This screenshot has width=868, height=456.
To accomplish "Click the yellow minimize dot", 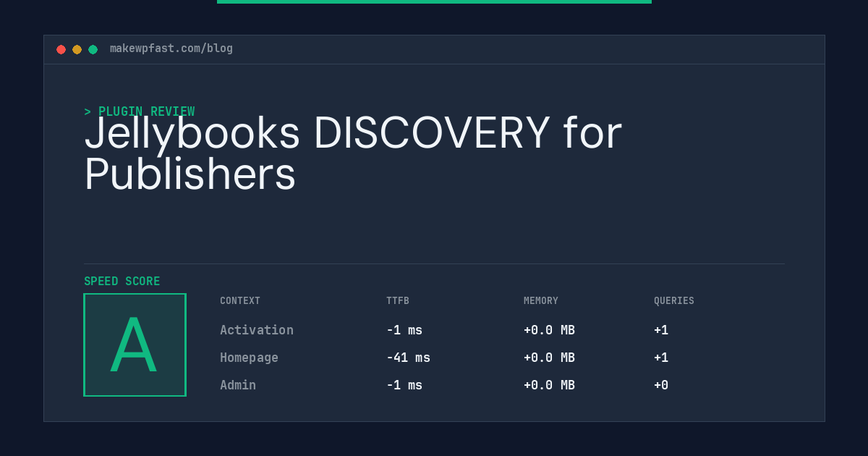I will click(x=77, y=49).
